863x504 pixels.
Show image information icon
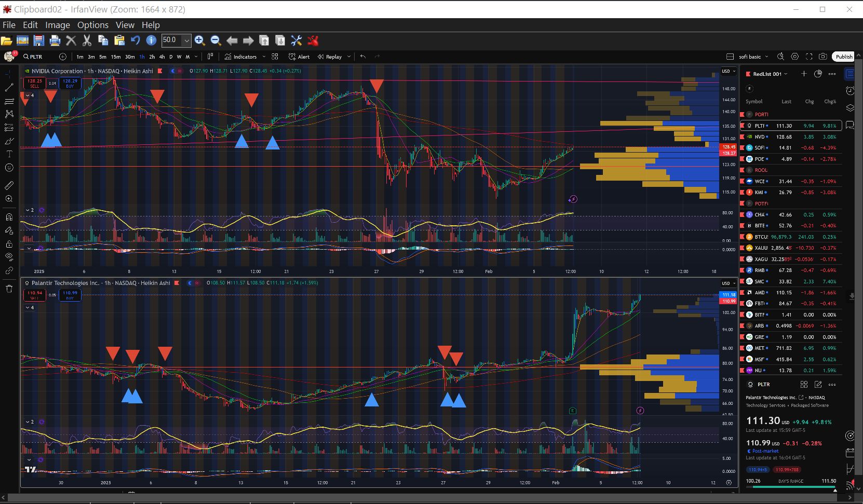[x=151, y=40]
